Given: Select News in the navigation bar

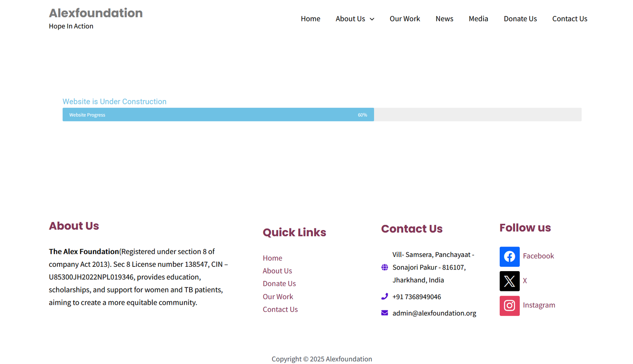Looking at the screenshot, I should (444, 19).
